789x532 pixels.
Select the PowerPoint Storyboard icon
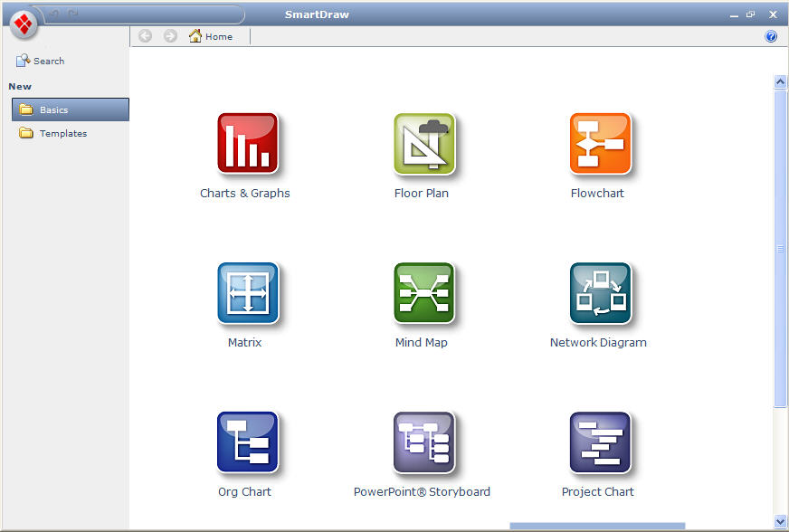(422, 442)
